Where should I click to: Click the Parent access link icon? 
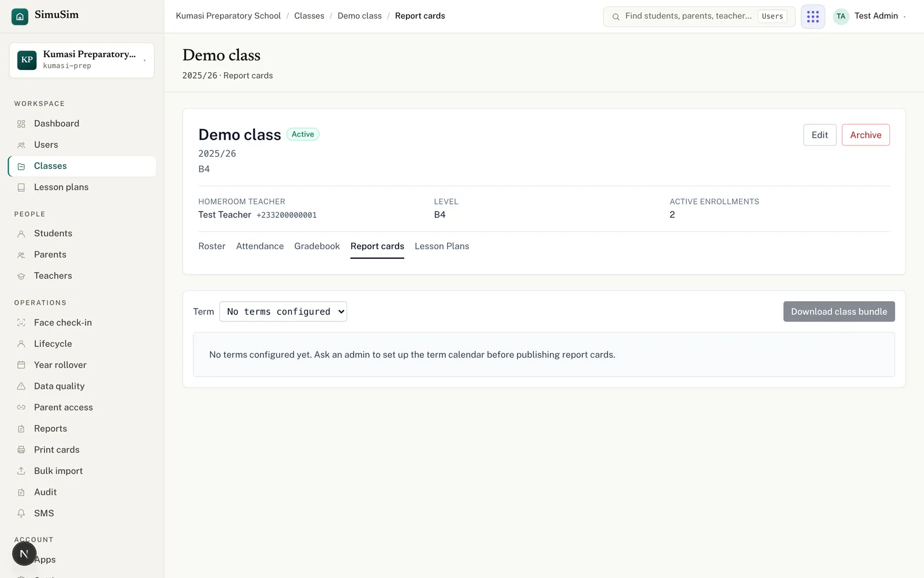click(x=21, y=407)
